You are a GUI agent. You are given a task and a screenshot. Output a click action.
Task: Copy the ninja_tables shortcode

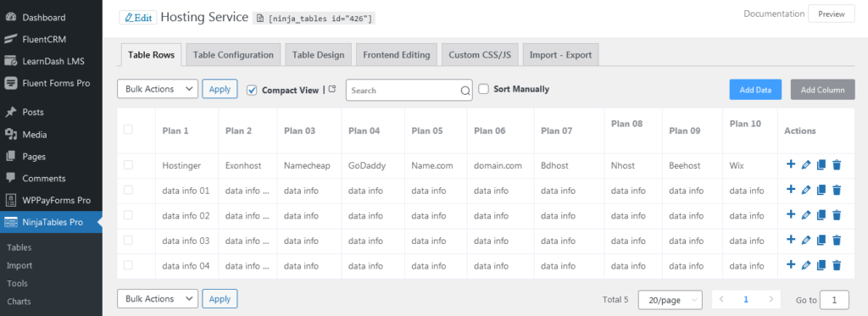pyautogui.click(x=314, y=19)
